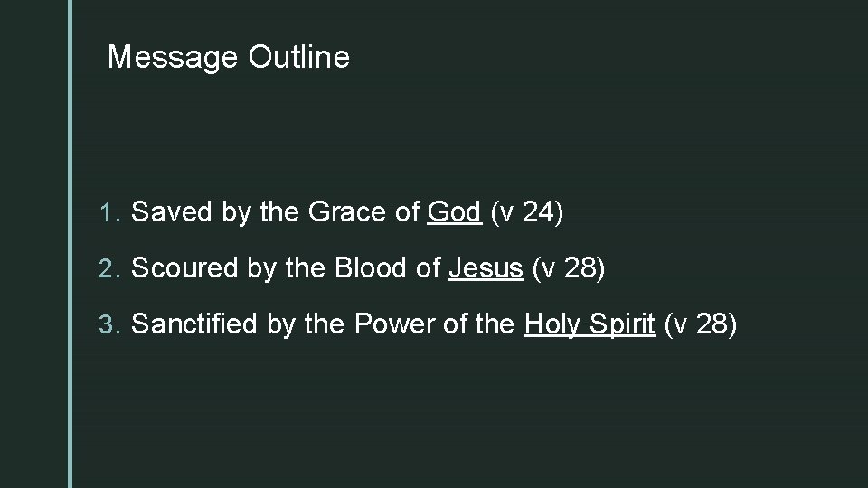Click the word "by" after Saved
Image resolution: width=868 pixels, height=488 pixels.
[x=237, y=214]
